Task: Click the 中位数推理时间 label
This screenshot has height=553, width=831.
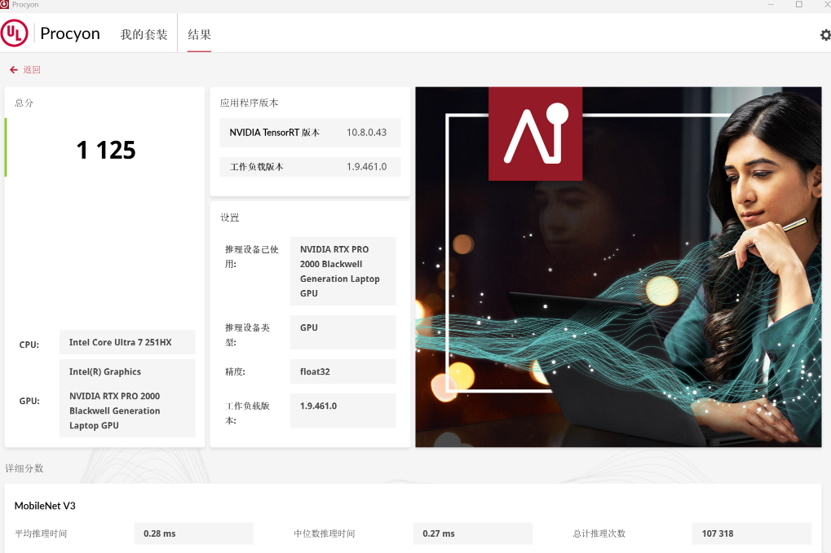Action: click(x=324, y=533)
